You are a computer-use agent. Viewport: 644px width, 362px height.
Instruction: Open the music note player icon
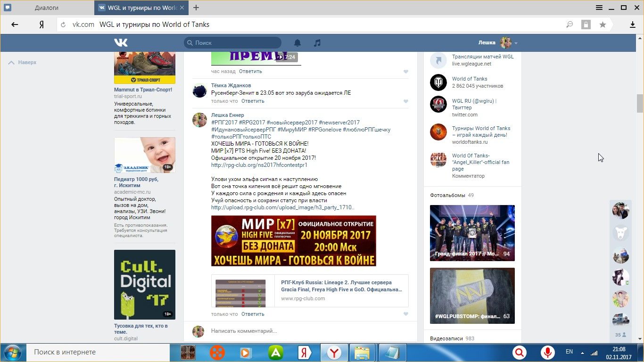click(x=317, y=43)
